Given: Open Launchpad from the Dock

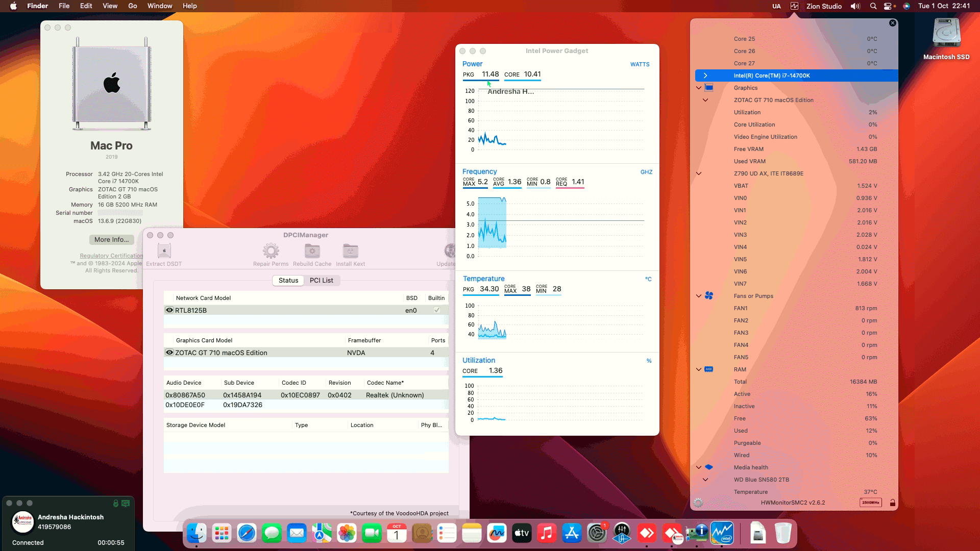Looking at the screenshot, I should [x=222, y=534].
